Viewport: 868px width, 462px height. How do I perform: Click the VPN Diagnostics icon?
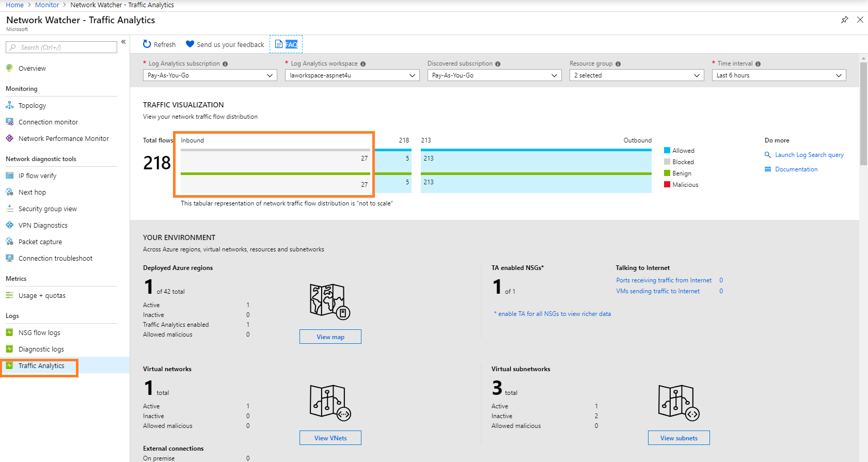click(x=9, y=225)
